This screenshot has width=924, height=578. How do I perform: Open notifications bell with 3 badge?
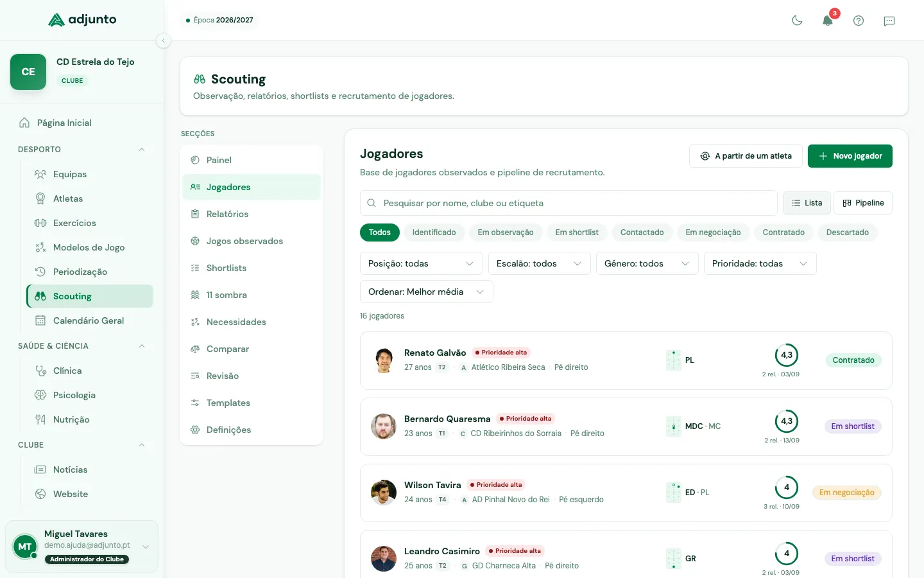[x=828, y=21]
